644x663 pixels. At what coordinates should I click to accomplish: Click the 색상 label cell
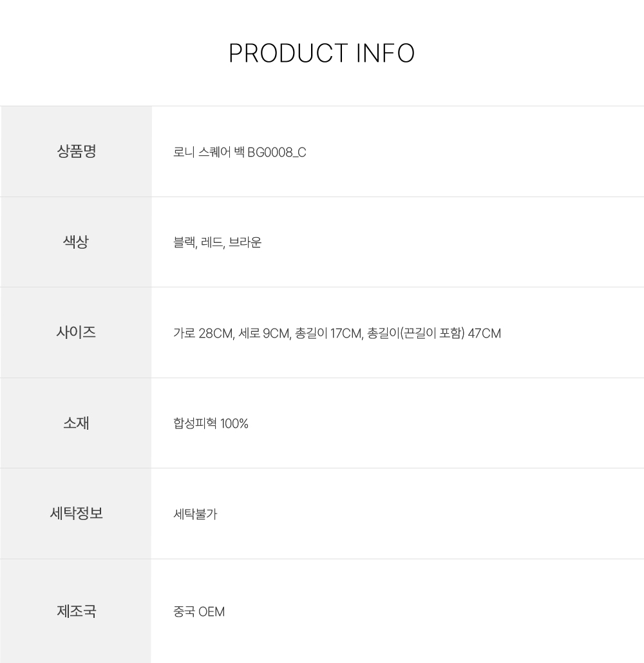[x=76, y=242]
